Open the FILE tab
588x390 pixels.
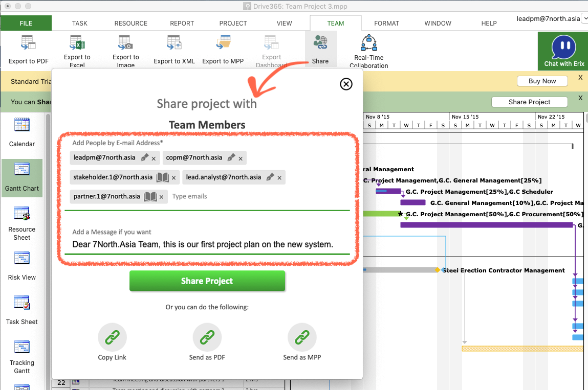point(26,23)
